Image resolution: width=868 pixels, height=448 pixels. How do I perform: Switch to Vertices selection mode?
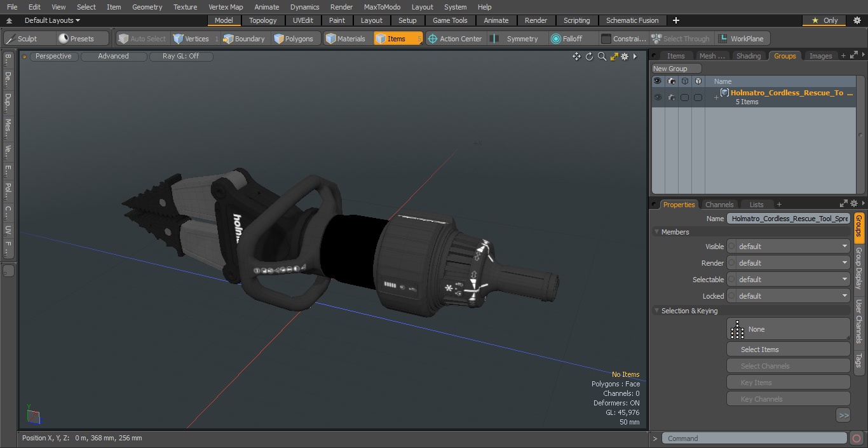[194, 39]
